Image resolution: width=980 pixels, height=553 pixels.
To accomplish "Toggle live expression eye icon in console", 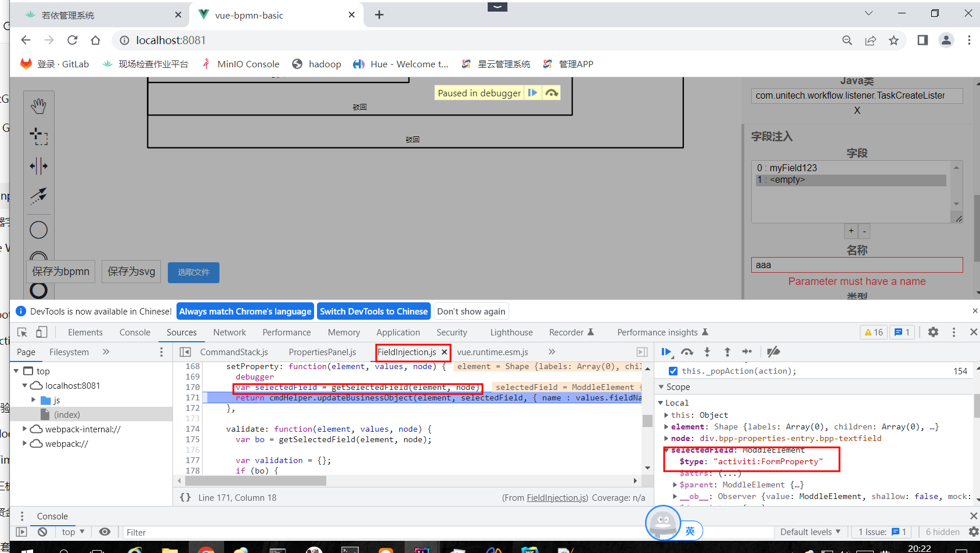I will point(105,532).
